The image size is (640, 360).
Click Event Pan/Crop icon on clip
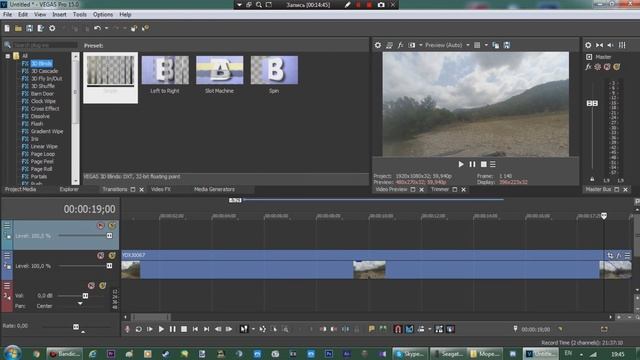pyautogui.click(x=610, y=256)
